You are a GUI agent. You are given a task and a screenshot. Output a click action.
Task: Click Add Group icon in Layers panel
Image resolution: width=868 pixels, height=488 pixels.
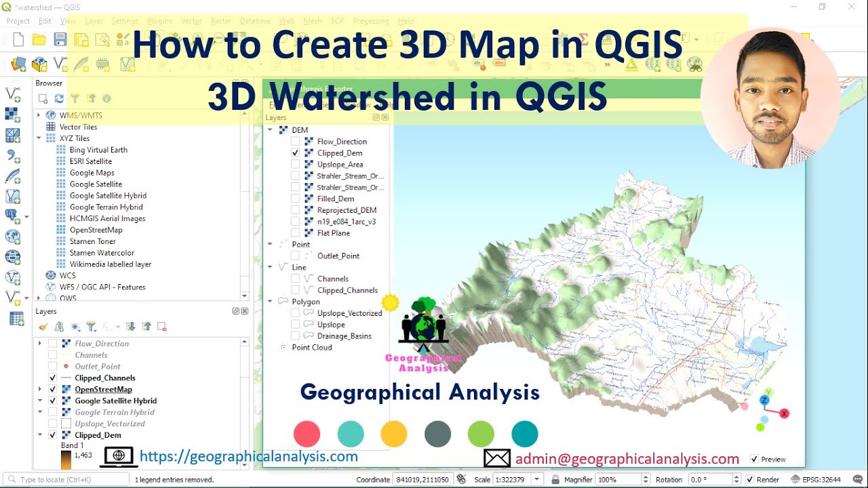[59, 327]
